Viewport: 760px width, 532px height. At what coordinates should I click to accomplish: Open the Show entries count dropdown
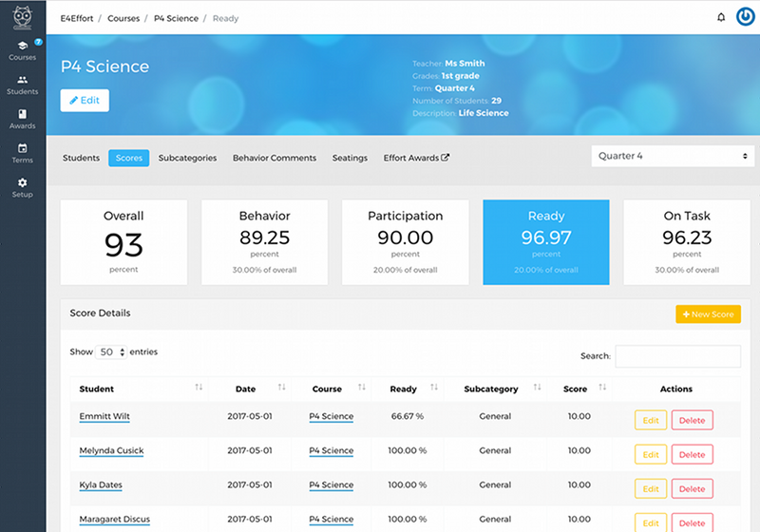coord(110,352)
